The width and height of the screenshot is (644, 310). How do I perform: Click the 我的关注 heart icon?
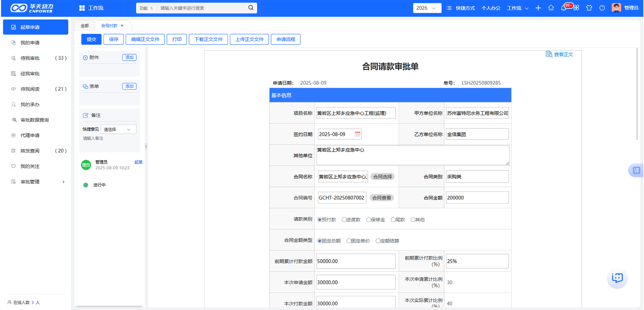pyautogui.click(x=13, y=166)
